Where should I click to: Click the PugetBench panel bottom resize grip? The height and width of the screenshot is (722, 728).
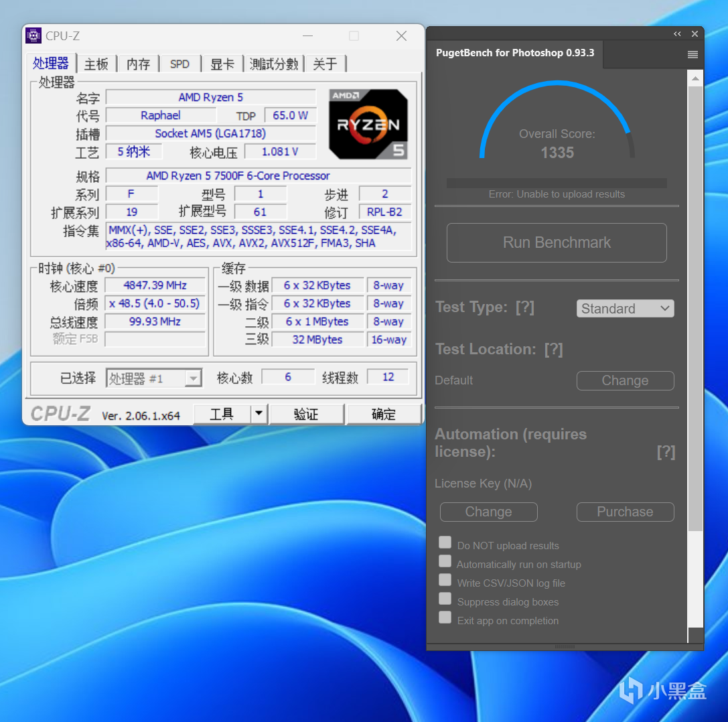point(565,646)
